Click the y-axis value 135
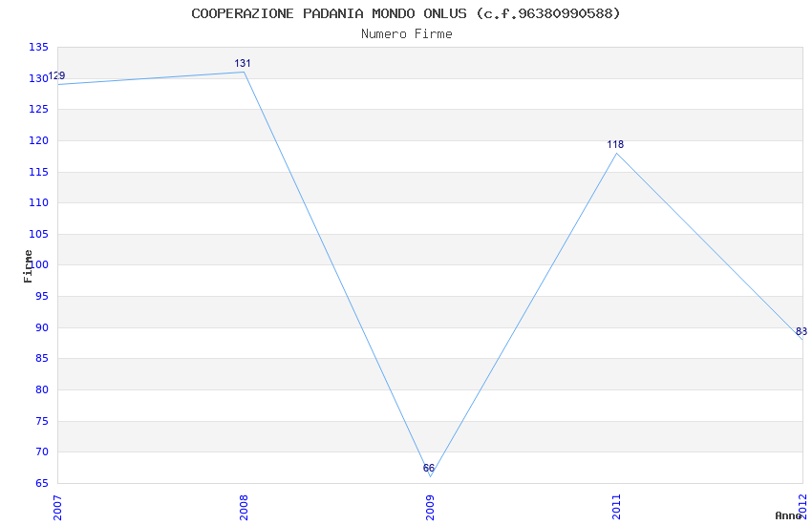The width and height of the screenshot is (812, 525). (x=38, y=47)
